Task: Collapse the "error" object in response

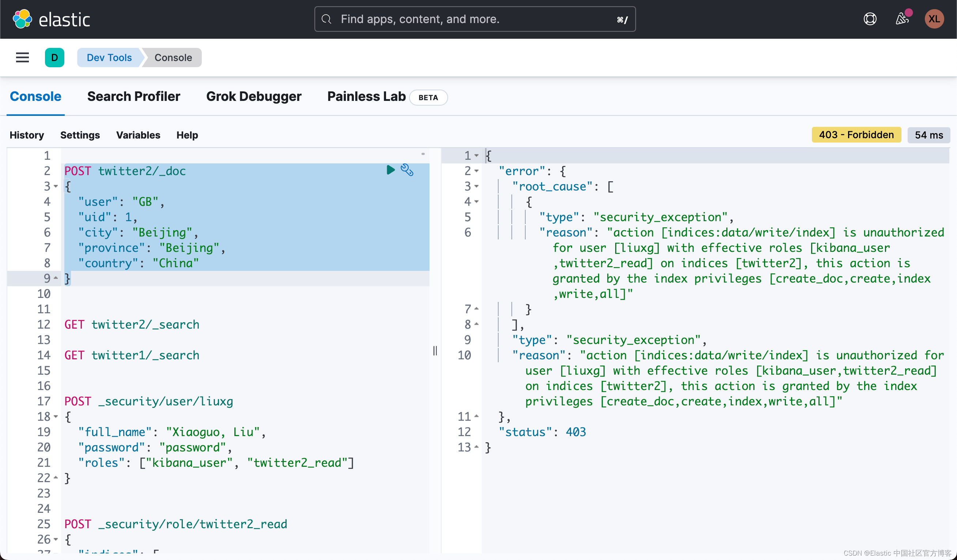Action: point(476,171)
